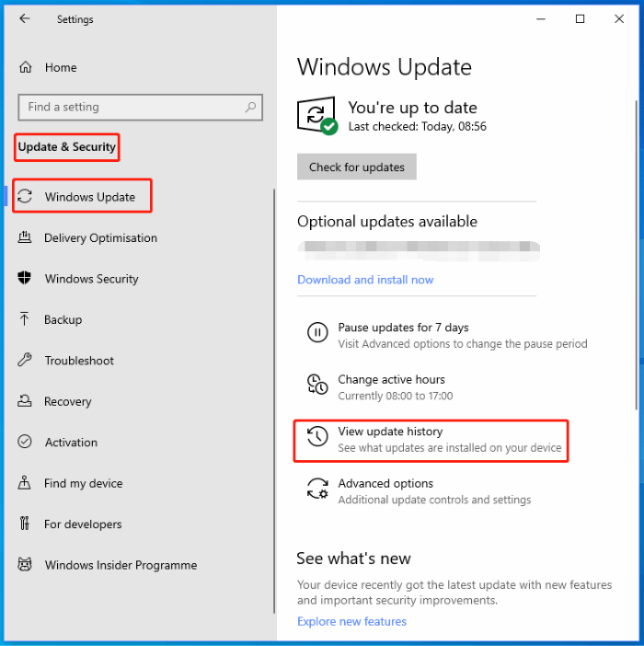Viewport: 644px width, 646px height.
Task: Click the See what's new heading
Action: [353, 559]
